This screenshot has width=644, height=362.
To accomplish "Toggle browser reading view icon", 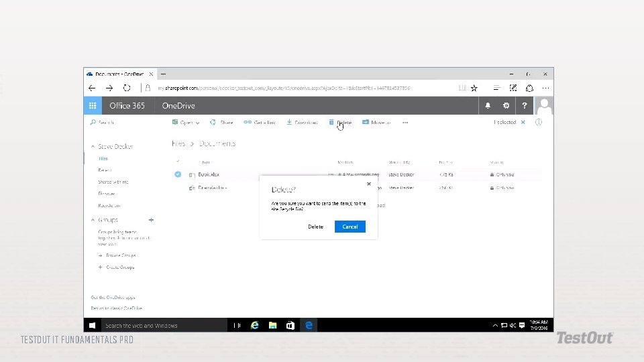I will [x=462, y=88].
